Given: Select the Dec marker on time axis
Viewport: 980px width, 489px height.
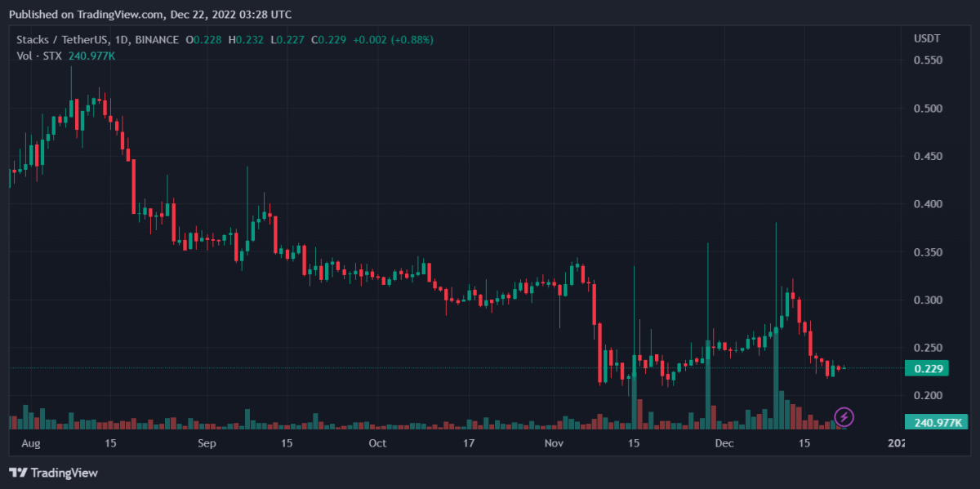Looking at the screenshot, I should click(x=724, y=443).
